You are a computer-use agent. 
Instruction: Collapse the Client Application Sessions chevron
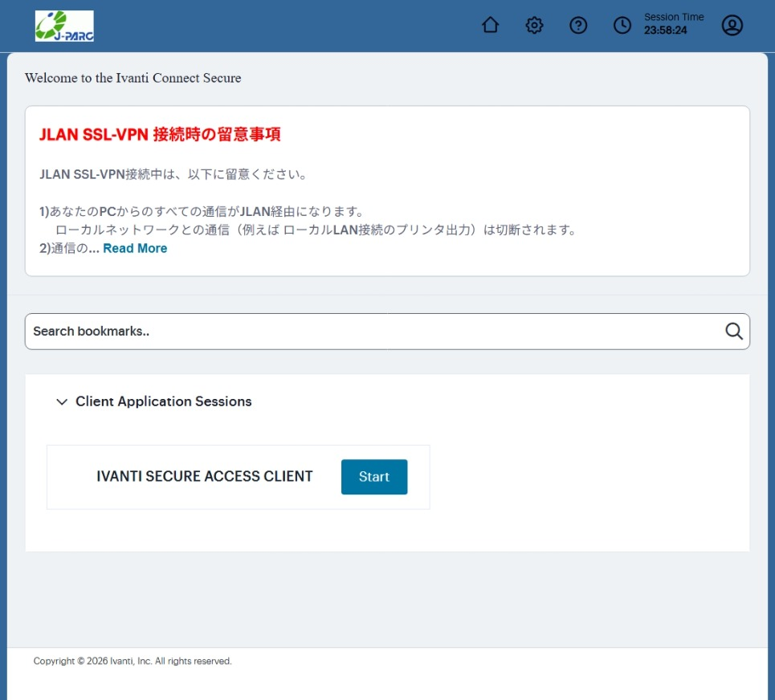click(62, 402)
